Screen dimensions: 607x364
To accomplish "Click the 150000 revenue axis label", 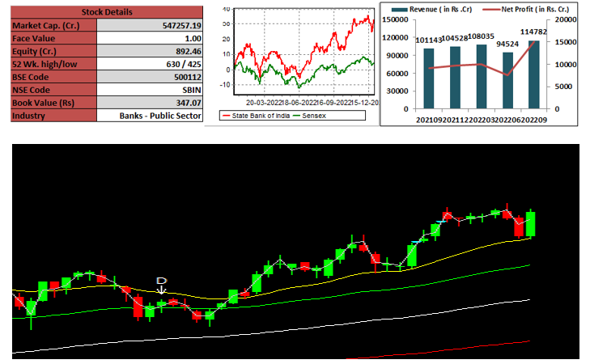I will pyautogui.click(x=395, y=19).
